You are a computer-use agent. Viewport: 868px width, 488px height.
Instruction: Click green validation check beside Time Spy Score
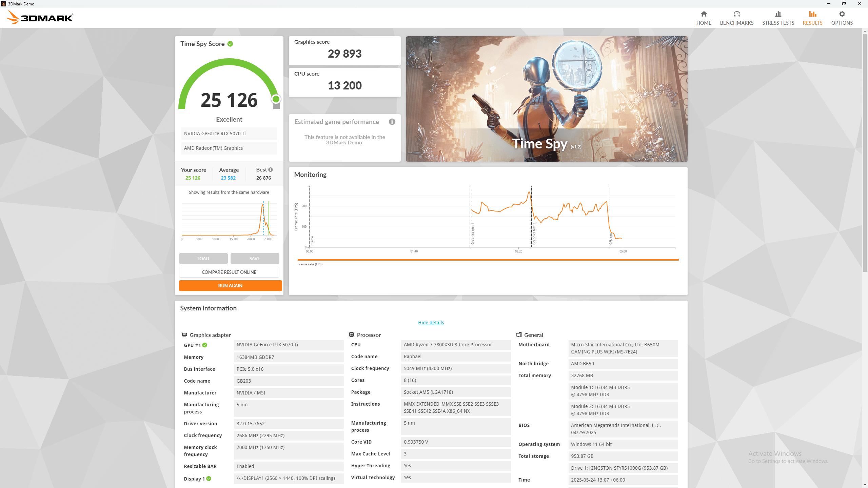[230, 44]
